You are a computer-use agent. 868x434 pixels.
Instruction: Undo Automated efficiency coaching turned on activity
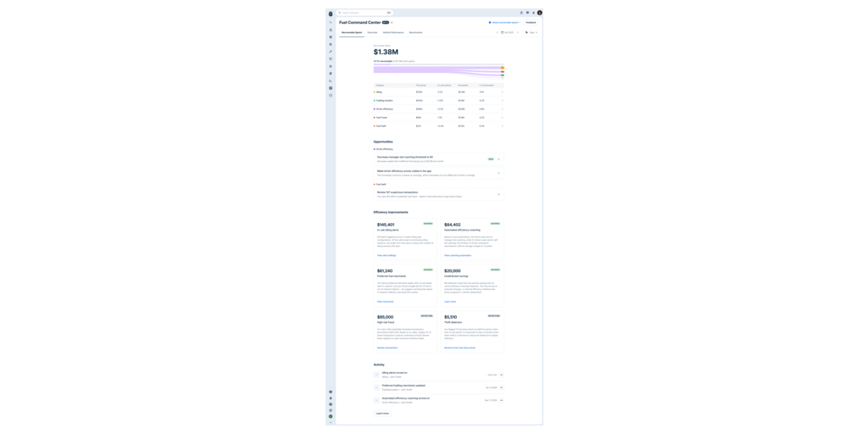(x=502, y=400)
